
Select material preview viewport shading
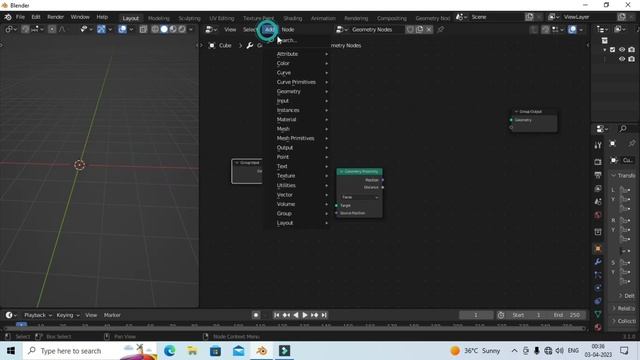click(x=173, y=29)
